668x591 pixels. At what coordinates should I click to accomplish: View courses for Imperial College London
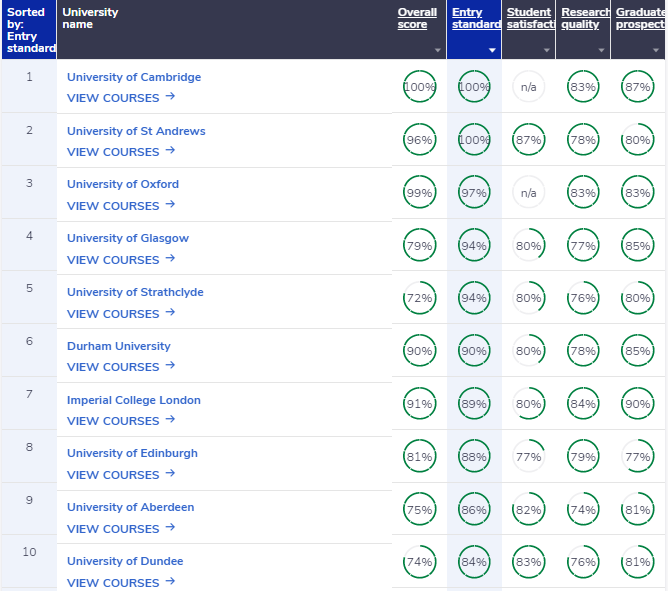pyautogui.click(x=121, y=421)
